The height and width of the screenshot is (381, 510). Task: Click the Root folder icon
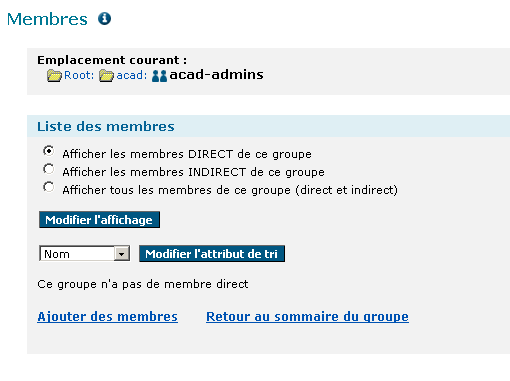tap(54, 76)
